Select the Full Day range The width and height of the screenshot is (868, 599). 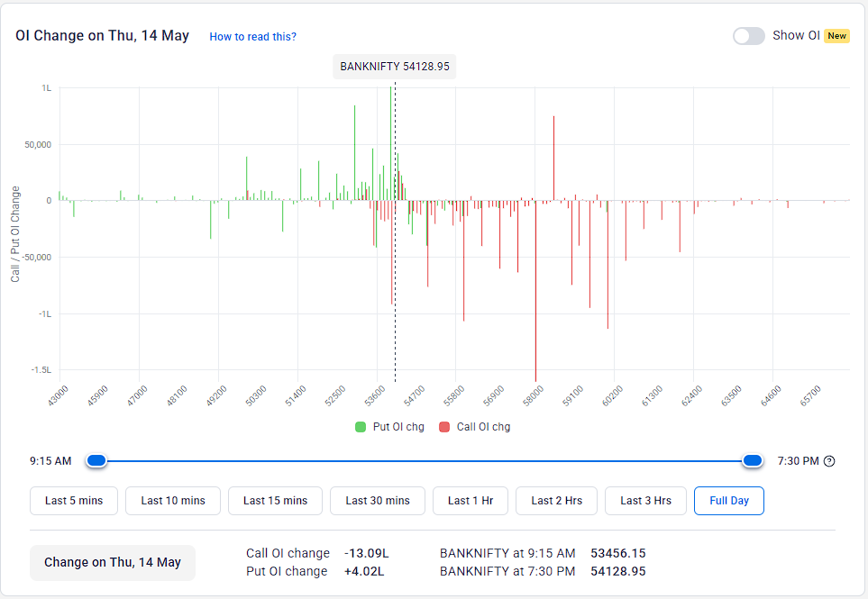point(729,501)
